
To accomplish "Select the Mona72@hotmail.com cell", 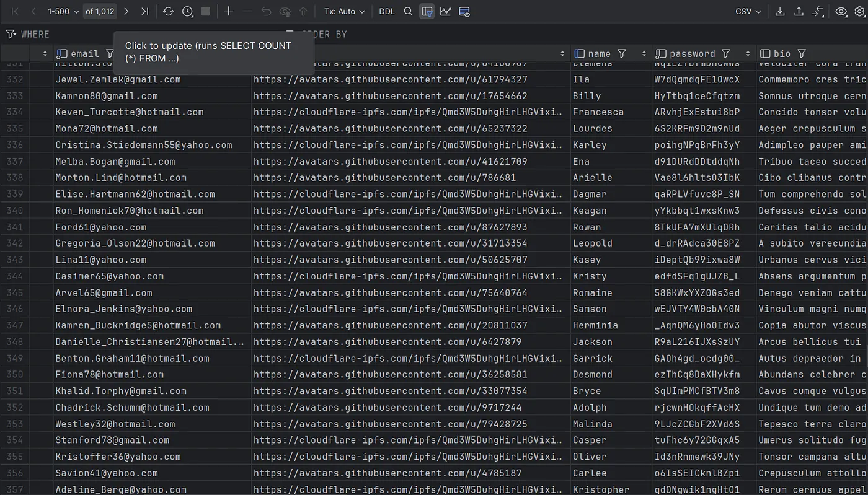I will pos(152,128).
